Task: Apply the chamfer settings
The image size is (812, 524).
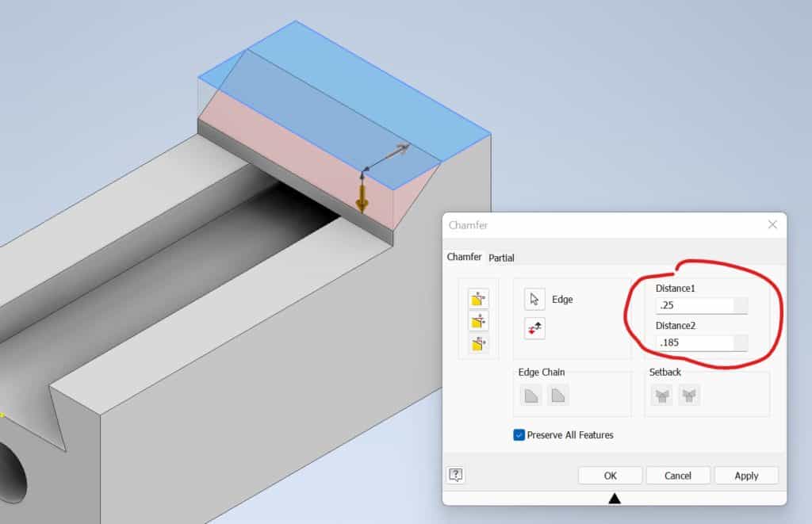Action: pos(746,476)
